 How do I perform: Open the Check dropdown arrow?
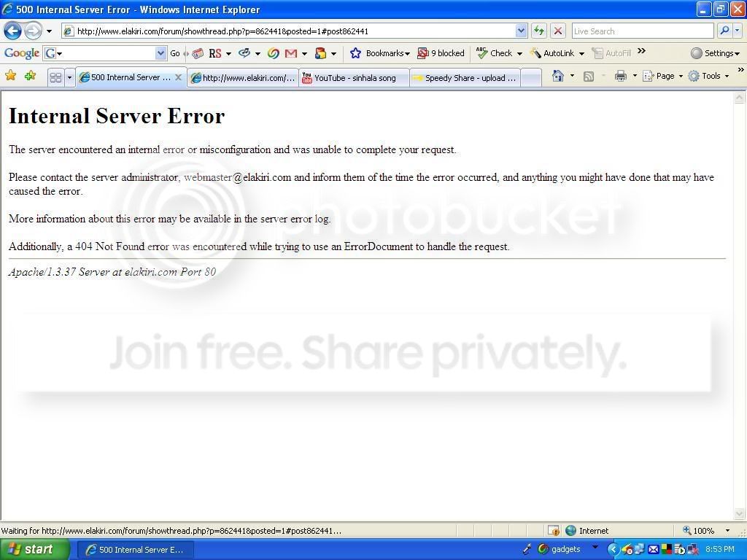coord(519,53)
